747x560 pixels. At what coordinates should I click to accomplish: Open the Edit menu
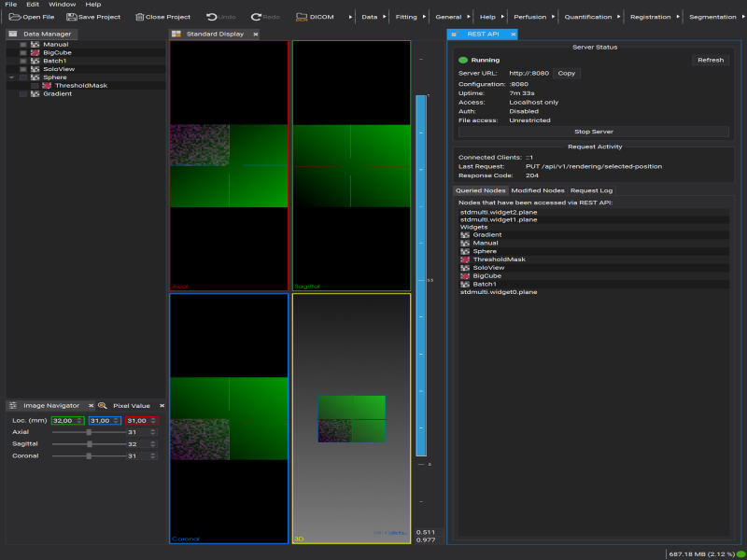[x=33, y=5]
